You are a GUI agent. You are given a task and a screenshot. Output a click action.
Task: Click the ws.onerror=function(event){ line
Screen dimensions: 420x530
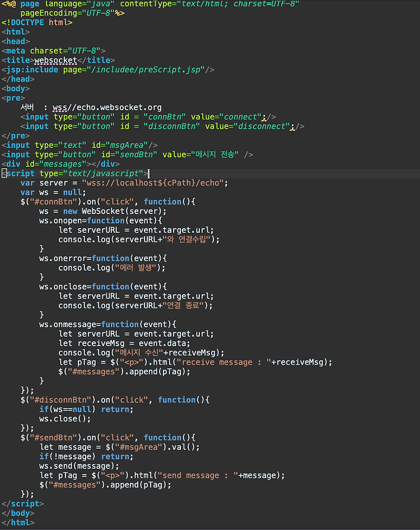(x=103, y=259)
